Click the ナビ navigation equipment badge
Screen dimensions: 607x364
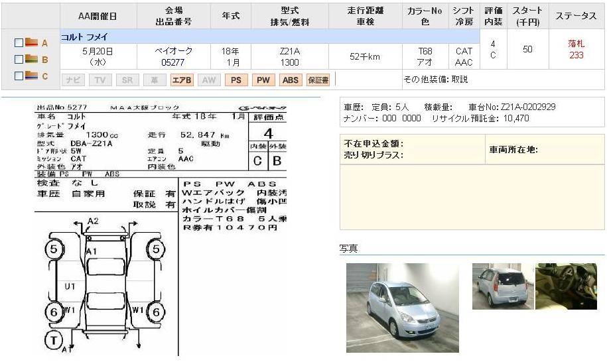point(73,80)
